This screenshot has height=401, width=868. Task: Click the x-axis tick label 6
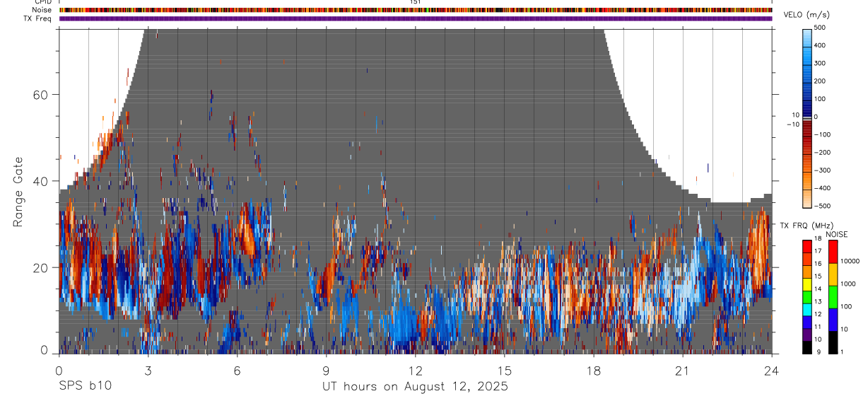point(237,370)
